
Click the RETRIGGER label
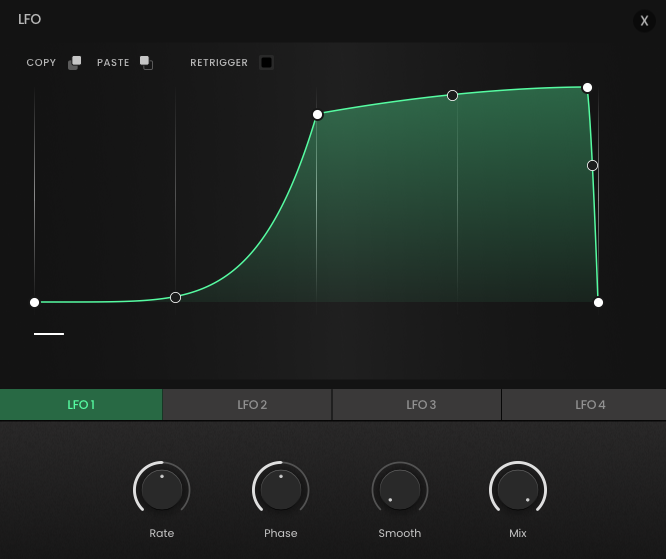point(219,63)
